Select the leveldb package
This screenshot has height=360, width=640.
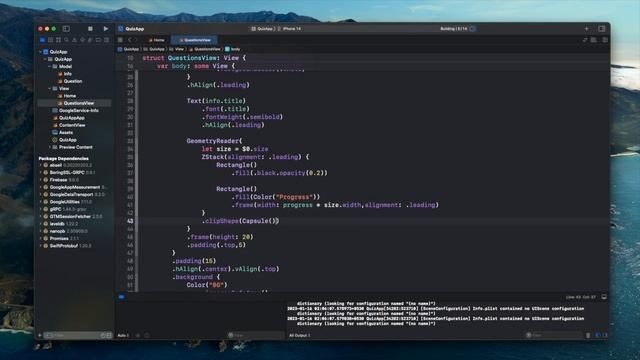(60, 224)
